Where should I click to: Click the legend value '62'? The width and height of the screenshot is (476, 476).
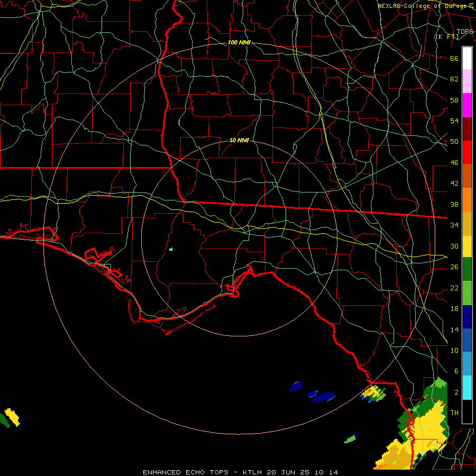click(454, 79)
